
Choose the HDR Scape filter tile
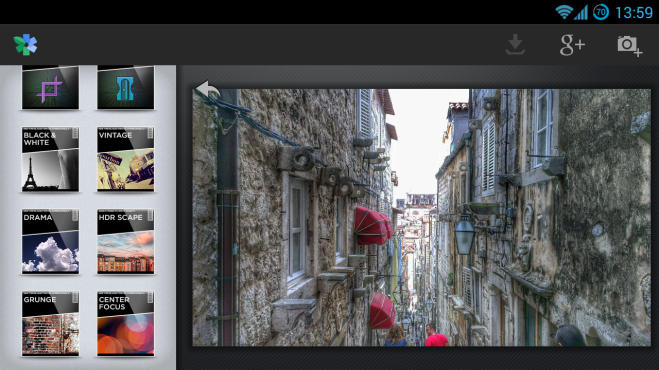pyautogui.click(x=126, y=241)
